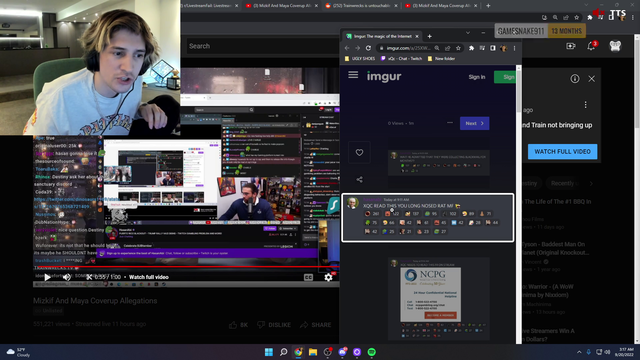Click Watch full video in player
The image size is (640, 360).
149,277
